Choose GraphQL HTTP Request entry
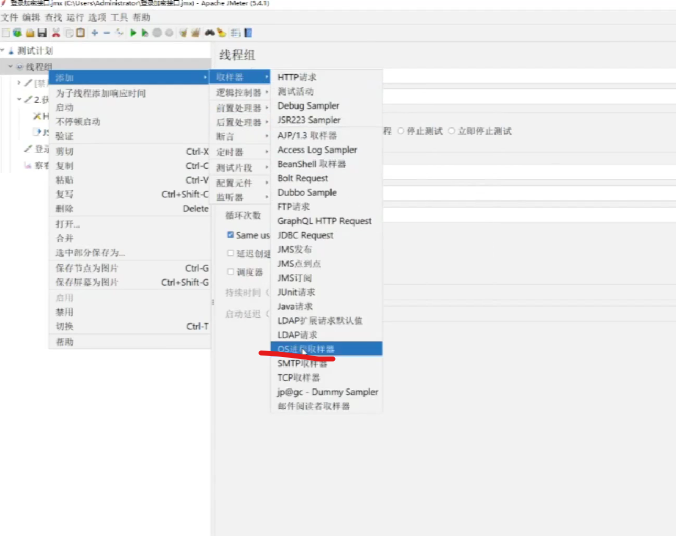 [326, 221]
